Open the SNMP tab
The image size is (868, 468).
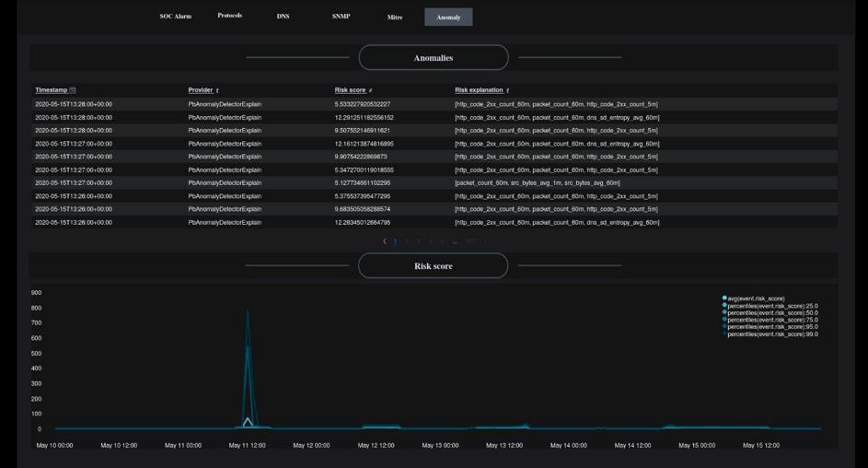point(341,17)
